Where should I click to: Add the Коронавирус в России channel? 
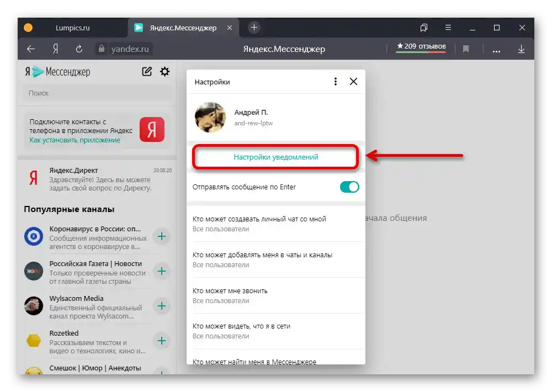tap(161, 236)
